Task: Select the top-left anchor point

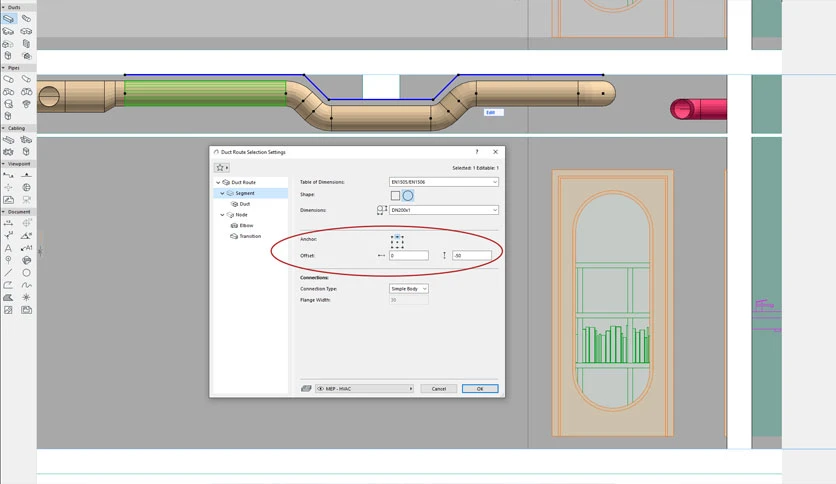Action: pyautogui.click(x=392, y=236)
